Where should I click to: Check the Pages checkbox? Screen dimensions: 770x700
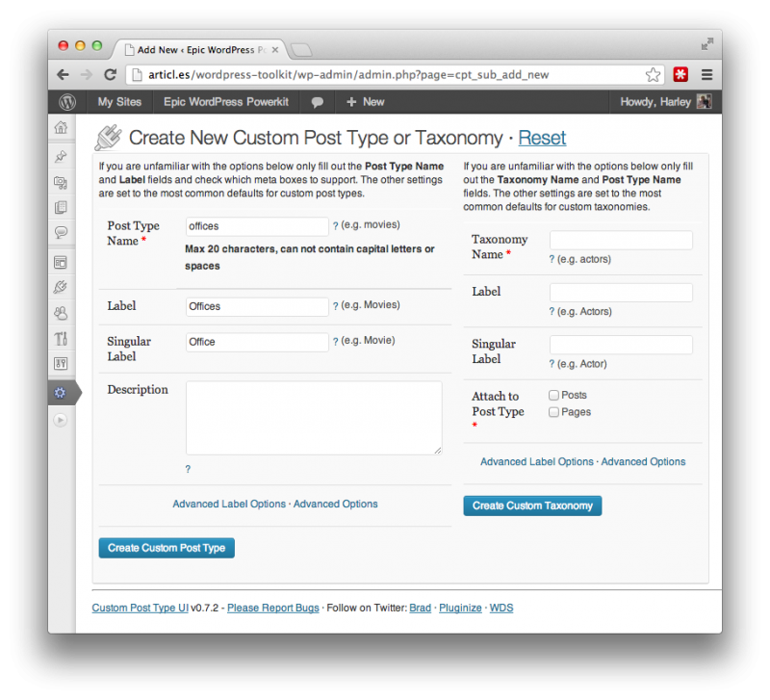pos(554,412)
